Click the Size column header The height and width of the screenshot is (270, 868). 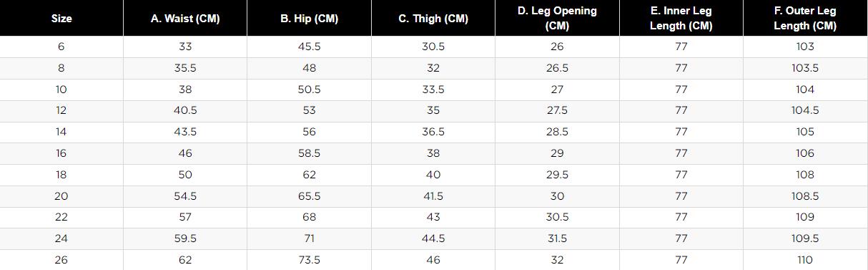[x=61, y=19]
